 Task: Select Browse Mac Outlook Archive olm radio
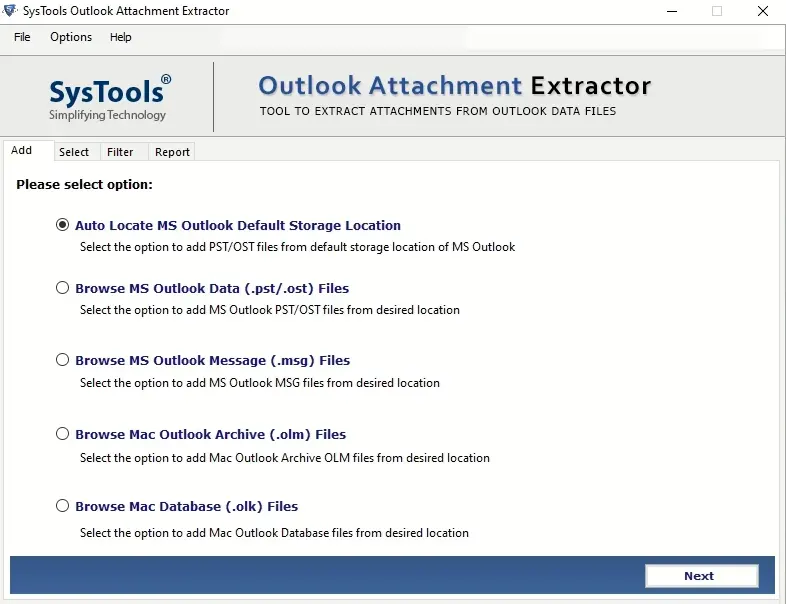pos(62,434)
